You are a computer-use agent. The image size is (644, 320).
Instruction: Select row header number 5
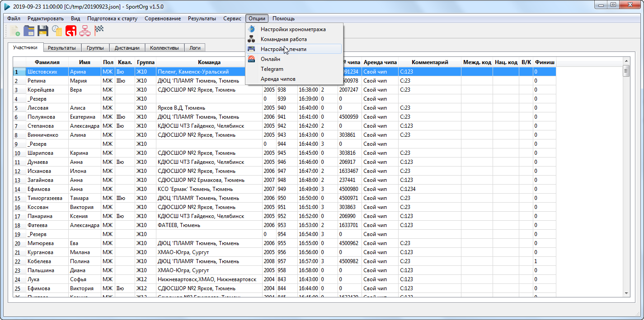pos(19,108)
